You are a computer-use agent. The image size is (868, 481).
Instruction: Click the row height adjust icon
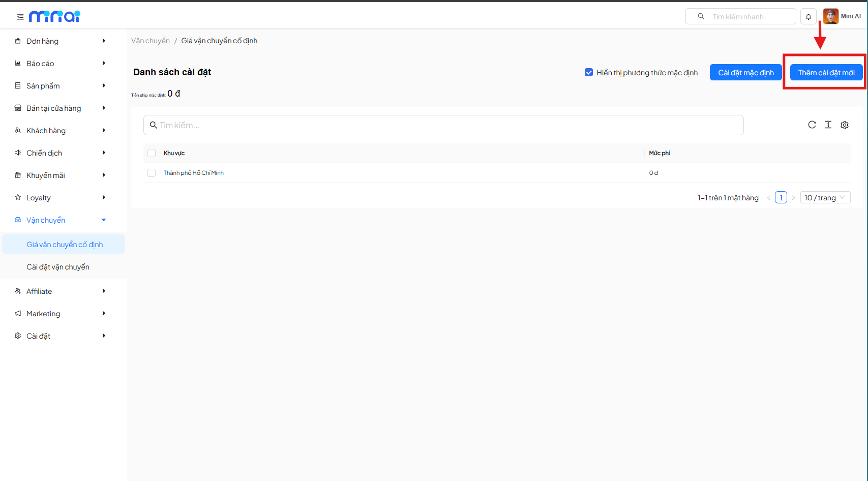coord(828,125)
